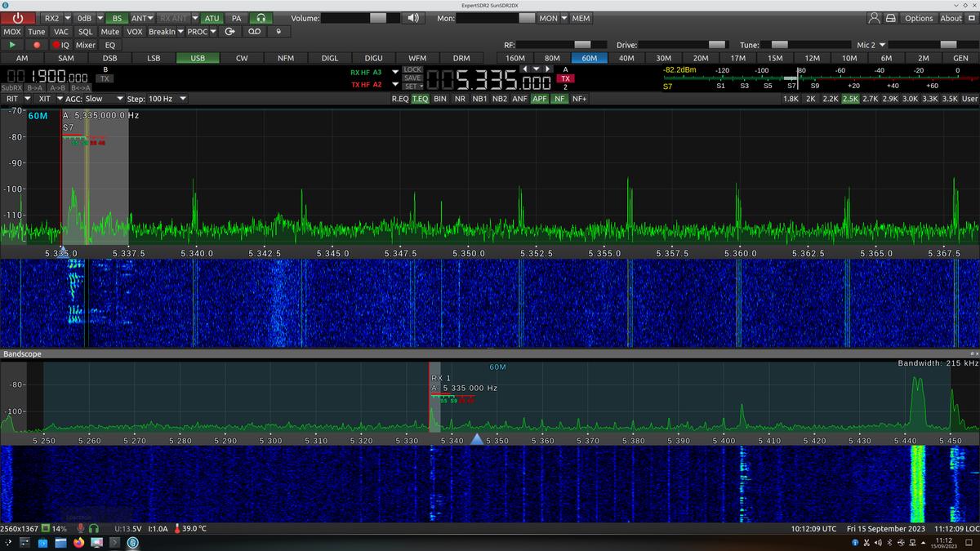Toggle the headphones icon button
Image resolution: width=980 pixels, height=551 pixels.
pos(261,18)
